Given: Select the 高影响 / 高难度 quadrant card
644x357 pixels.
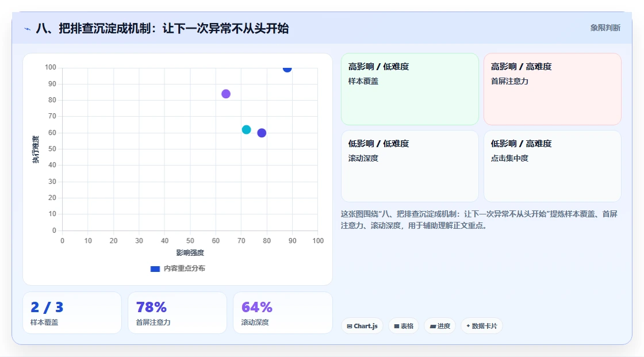Looking at the screenshot, I should 553,89.
